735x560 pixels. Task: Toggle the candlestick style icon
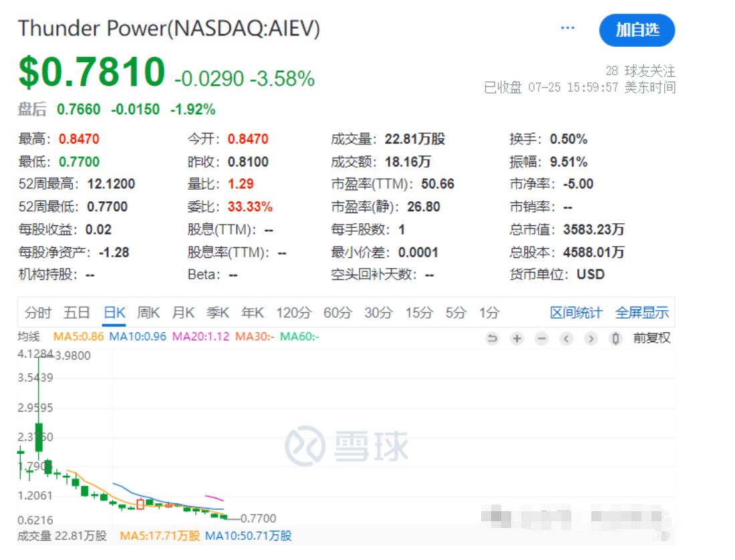[615, 338]
